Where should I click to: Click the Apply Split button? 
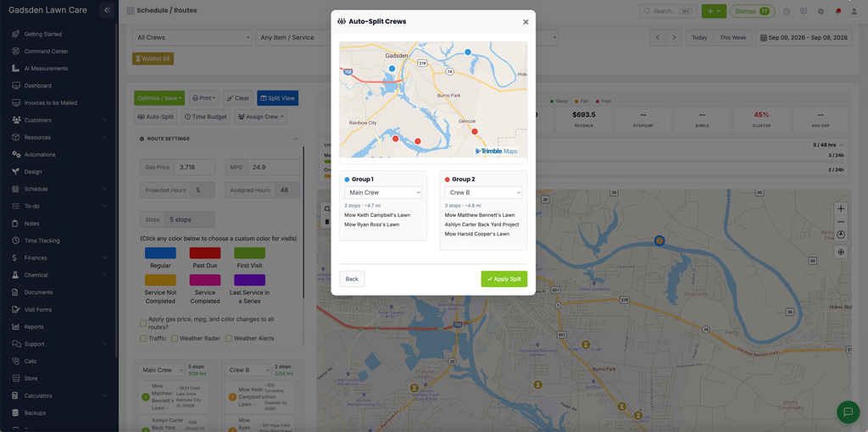[x=504, y=279]
